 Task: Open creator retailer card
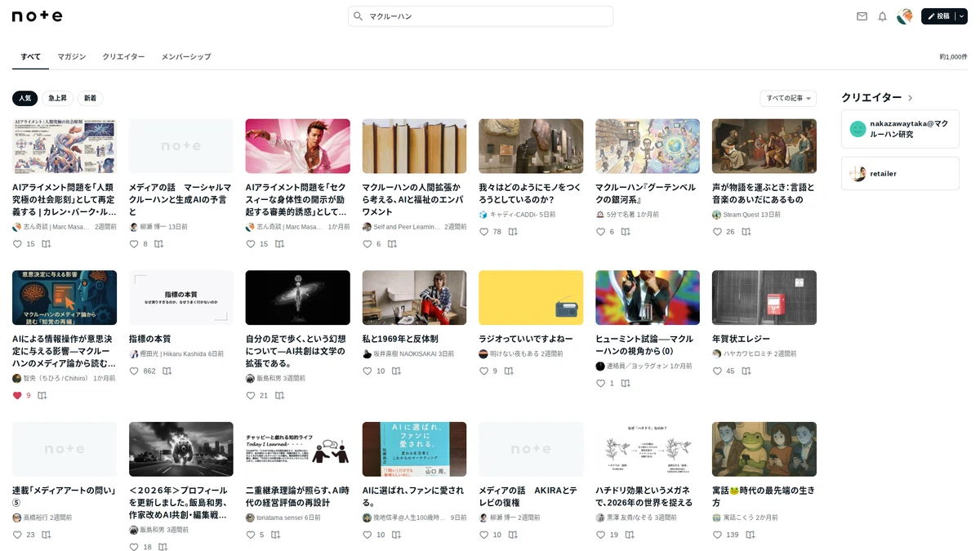click(900, 173)
